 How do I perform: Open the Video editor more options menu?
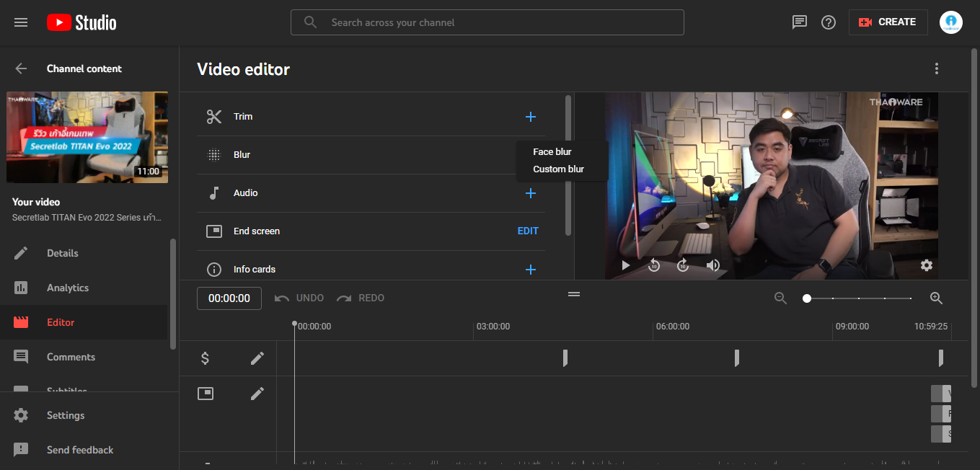[x=937, y=68]
